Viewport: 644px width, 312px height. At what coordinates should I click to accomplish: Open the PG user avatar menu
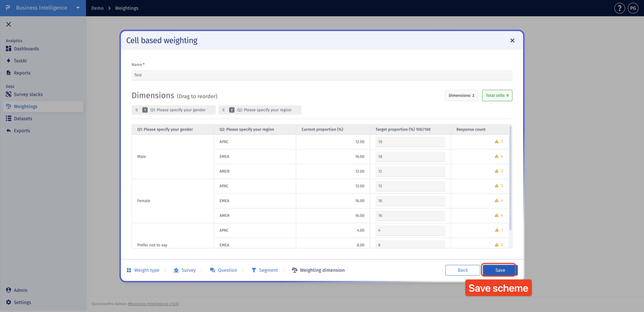pyautogui.click(x=633, y=8)
